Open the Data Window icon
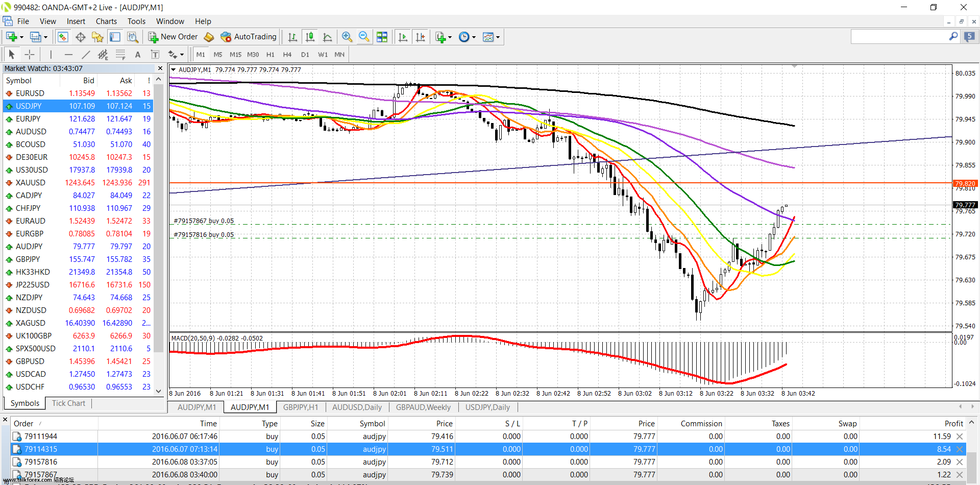This screenshot has width=980, height=485. coord(80,37)
